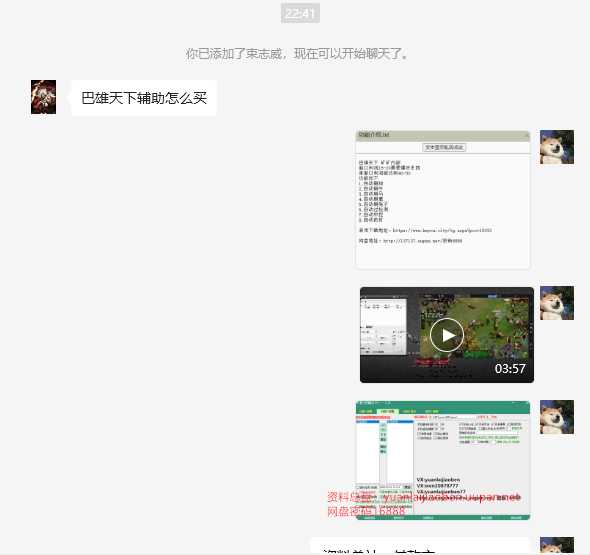Open the text file screenshot image message
Screen dimensions: 590x555
(x=442, y=199)
